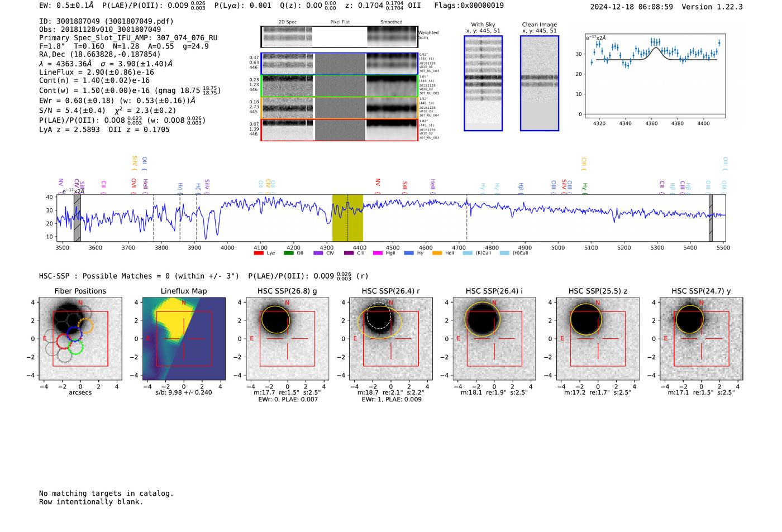Click the RA,Dec coordinates line

point(99,54)
